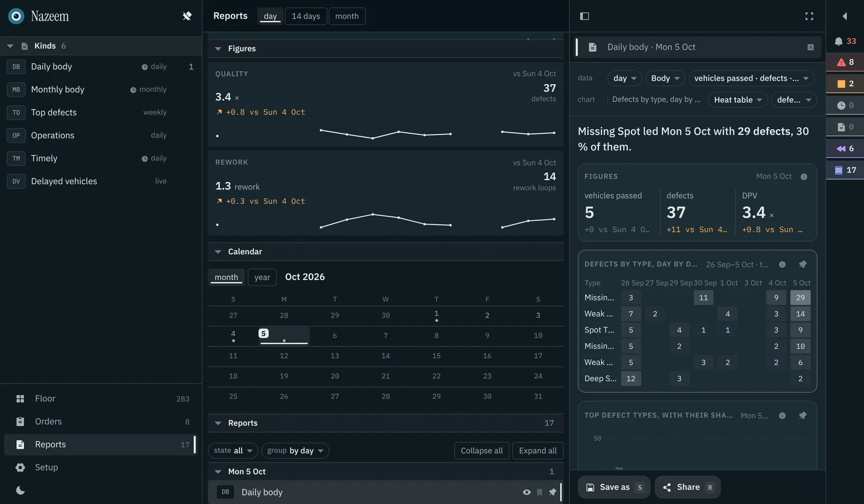864x504 pixels.
Task: Toggle the side panel layout icon
Action: pyautogui.click(x=584, y=16)
